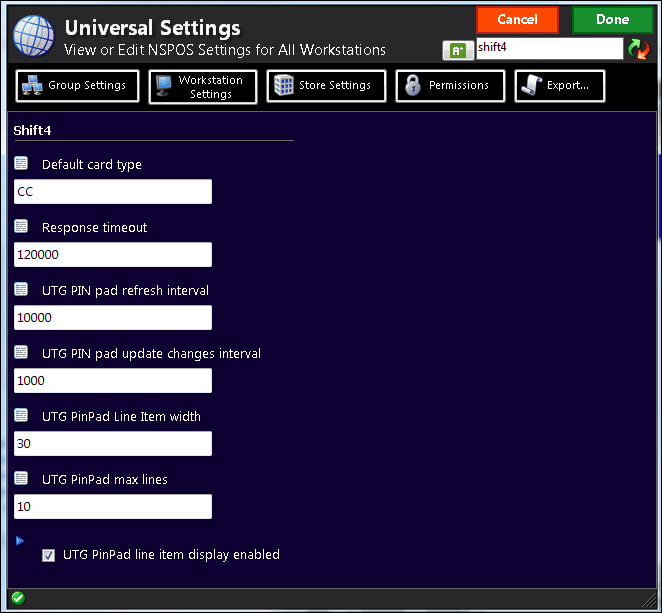Viewport: 662px width, 613px height.
Task: Click the Response timeout field showing 120000
Action: click(x=113, y=255)
